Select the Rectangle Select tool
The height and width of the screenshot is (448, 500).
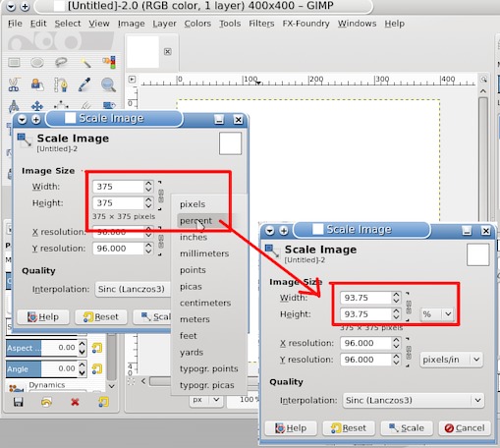pos(14,62)
